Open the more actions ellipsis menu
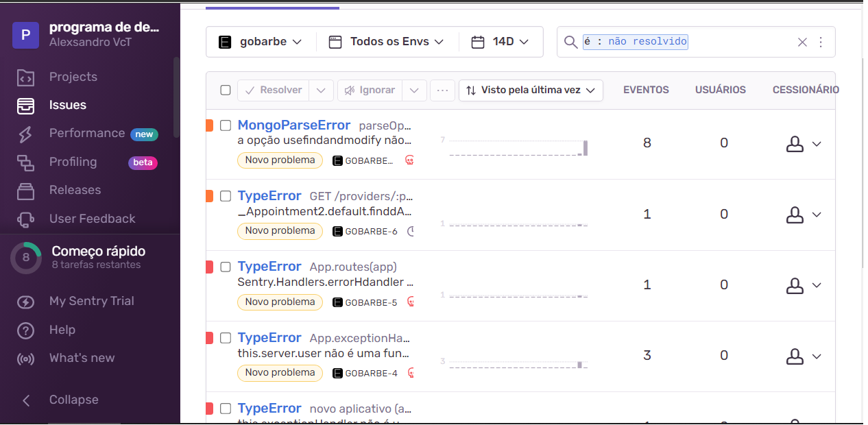 (x=442, y=90)
